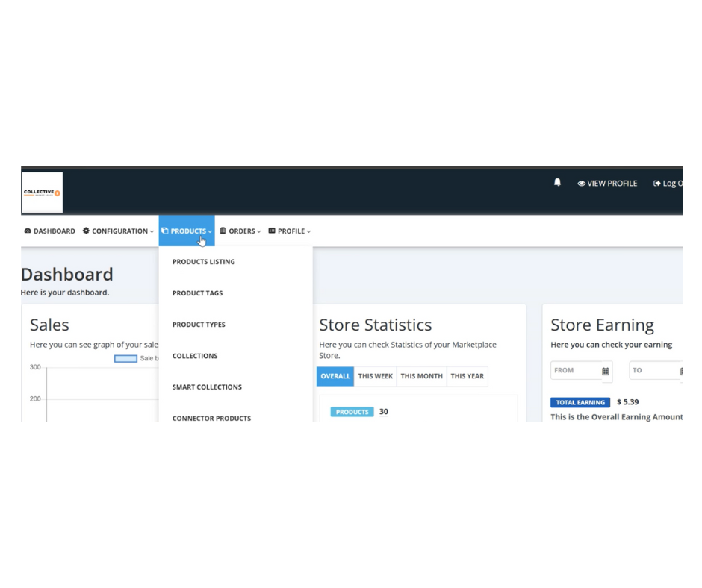Click the Profile card icon
The width and height of the screenshot is (702, 588).
(x=272, y=231)
